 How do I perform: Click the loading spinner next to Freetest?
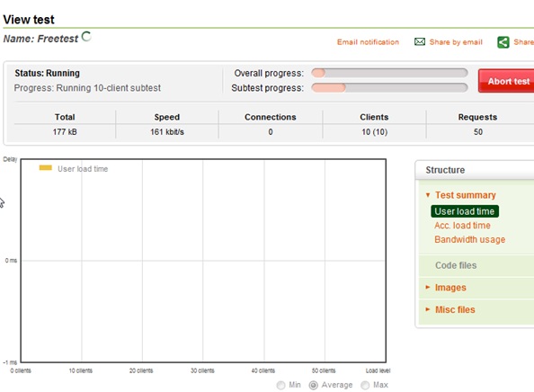pos(86,36)
